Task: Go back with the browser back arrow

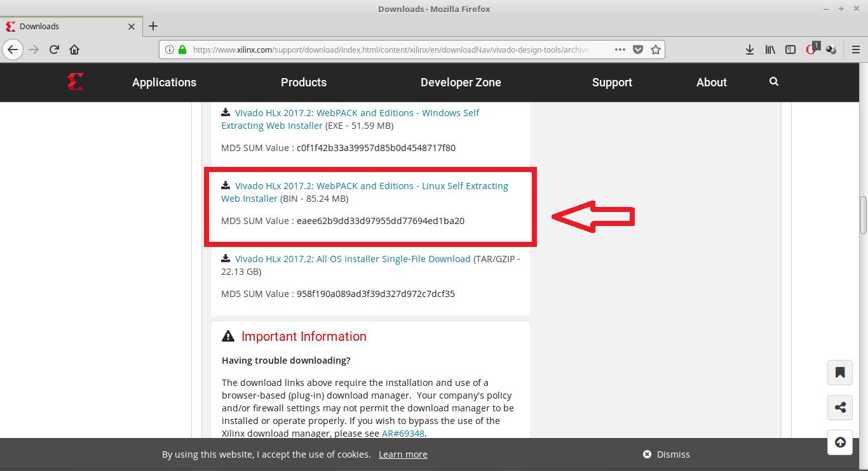Action: pyautogui.click(x=13, y=50)
